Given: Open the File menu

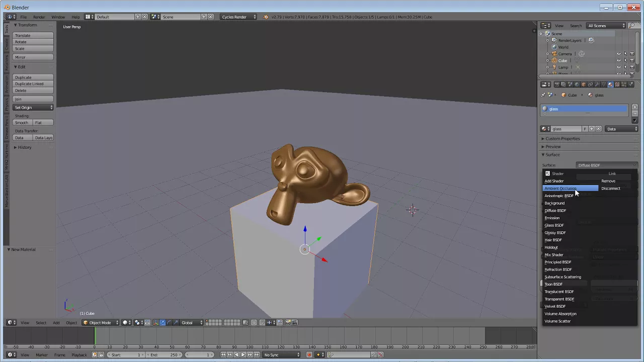Looking at the screenshot, I should 23,17.
